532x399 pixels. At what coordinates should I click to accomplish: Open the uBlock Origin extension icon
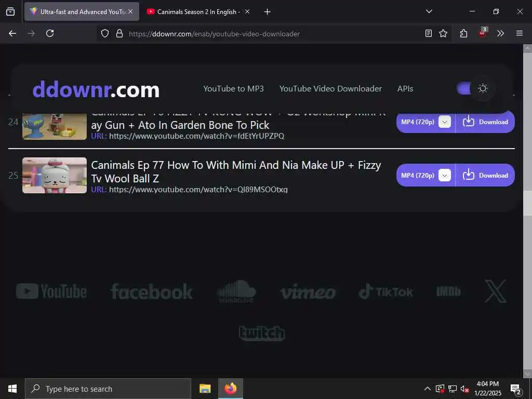coord(482,33)
